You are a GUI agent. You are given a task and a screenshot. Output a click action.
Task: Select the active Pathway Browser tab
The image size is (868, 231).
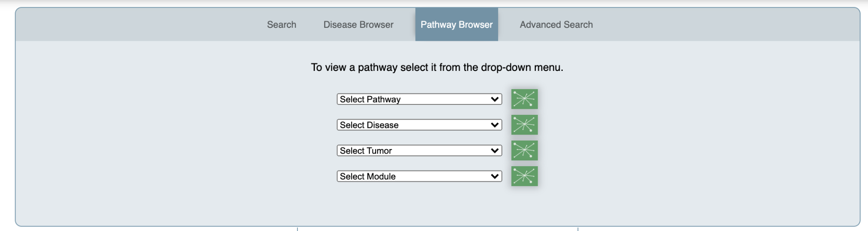tap(456, 24)
